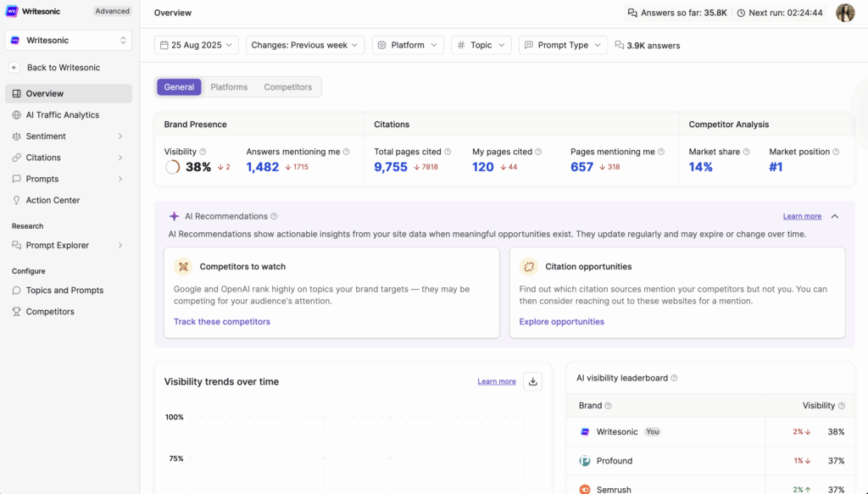Click the download icon next to Visibility trends
The image size is (868, 494).
pos(532,381)
